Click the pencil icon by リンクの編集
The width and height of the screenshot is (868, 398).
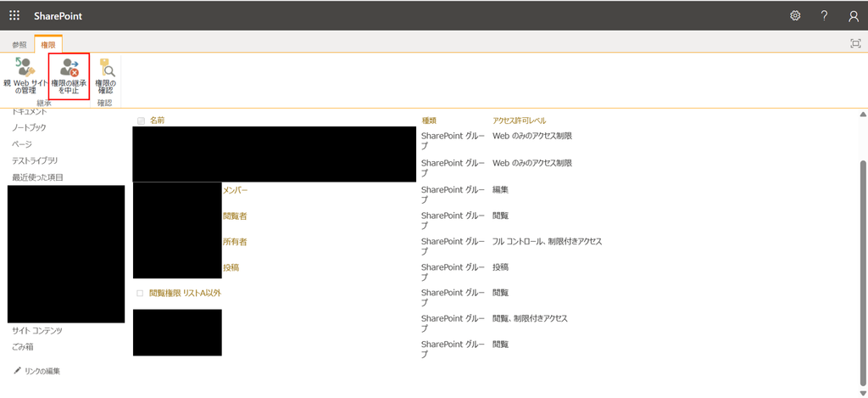[x=17, y=370]
